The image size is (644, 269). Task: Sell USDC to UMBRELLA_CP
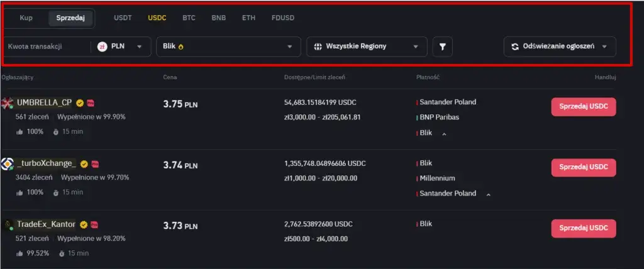(x=583, y=107)
